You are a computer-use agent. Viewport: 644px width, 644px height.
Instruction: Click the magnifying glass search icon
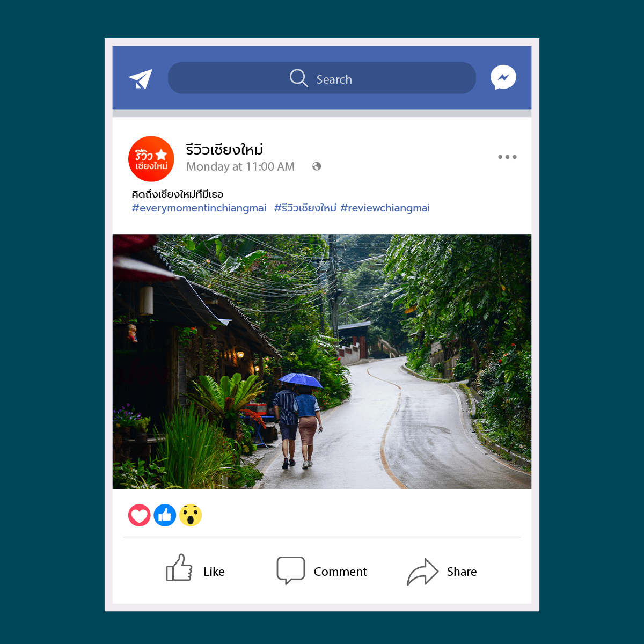pos(299,78)
